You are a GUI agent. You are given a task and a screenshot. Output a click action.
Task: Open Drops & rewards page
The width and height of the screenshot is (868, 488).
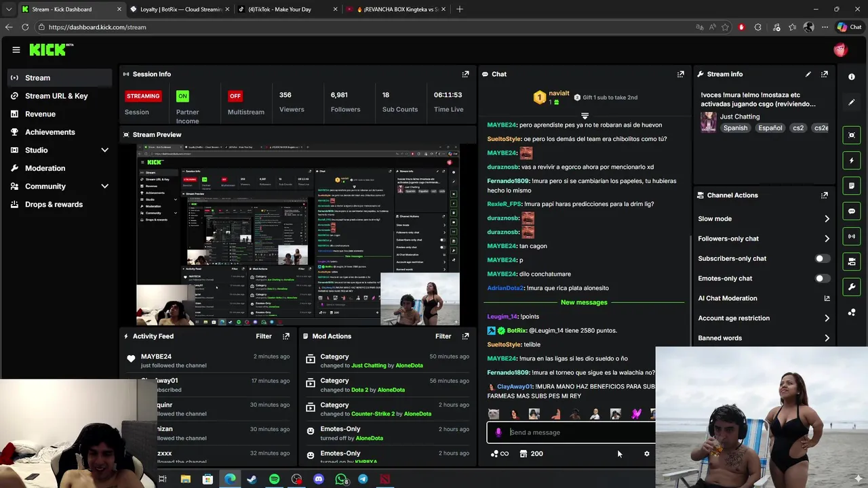[60, 205]
